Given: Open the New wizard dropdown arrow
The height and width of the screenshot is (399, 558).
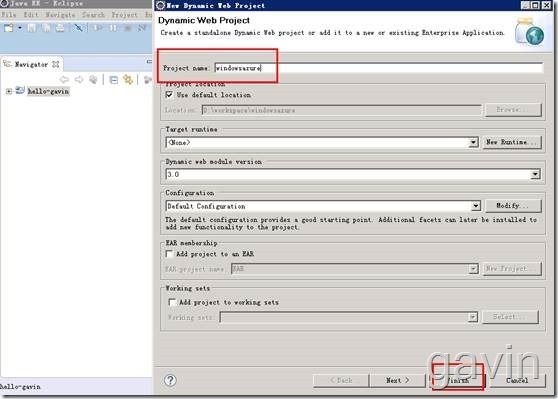Looking at the screenshot, I should point(20,28).
